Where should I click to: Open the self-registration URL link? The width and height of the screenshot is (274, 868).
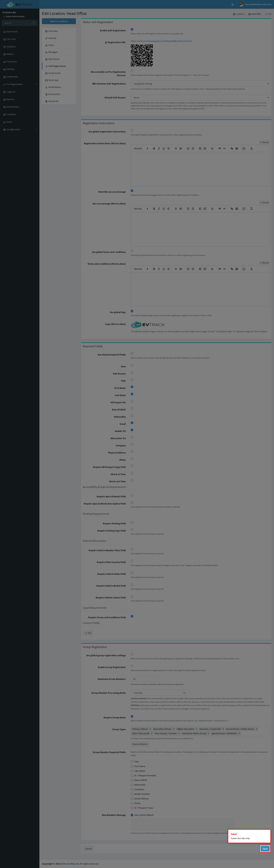(161, 41)
